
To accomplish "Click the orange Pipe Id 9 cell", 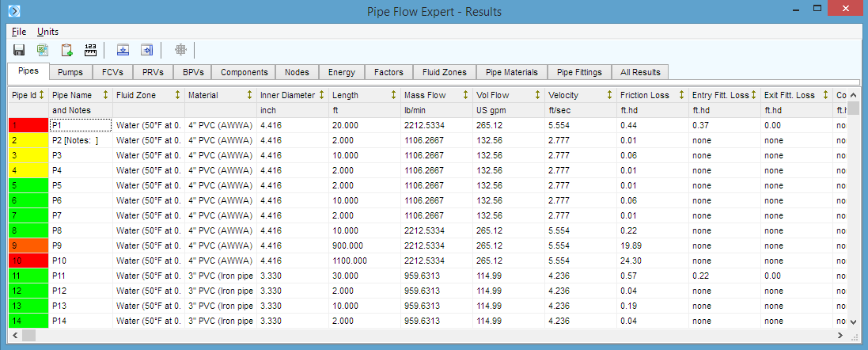I will (28, 245).
